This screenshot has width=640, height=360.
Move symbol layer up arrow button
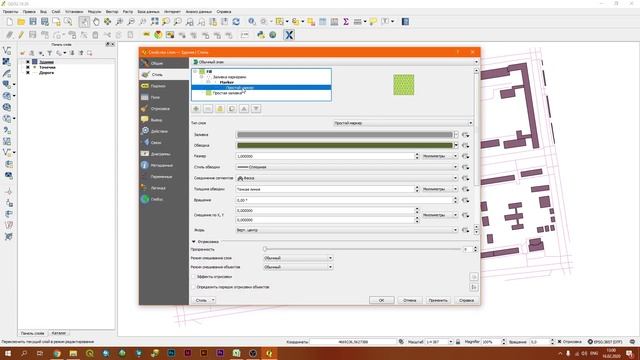tap(244, 109)
